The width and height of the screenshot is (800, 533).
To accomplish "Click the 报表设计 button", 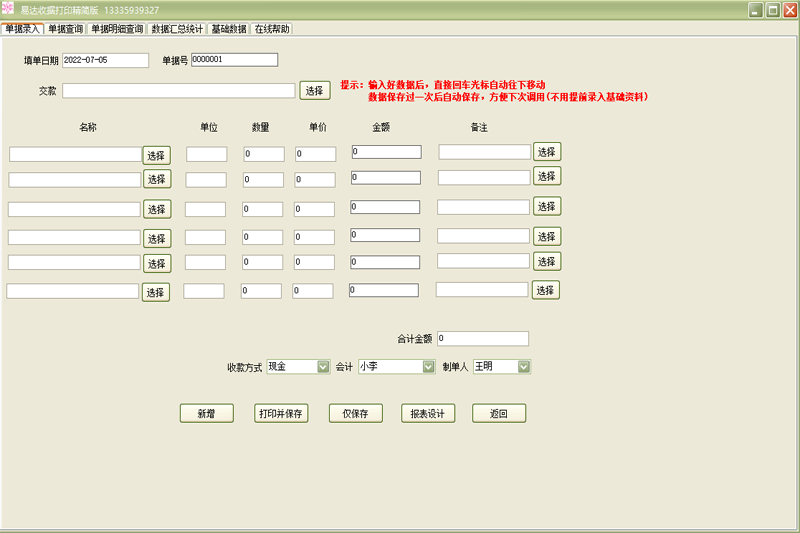I will [428, 414].
